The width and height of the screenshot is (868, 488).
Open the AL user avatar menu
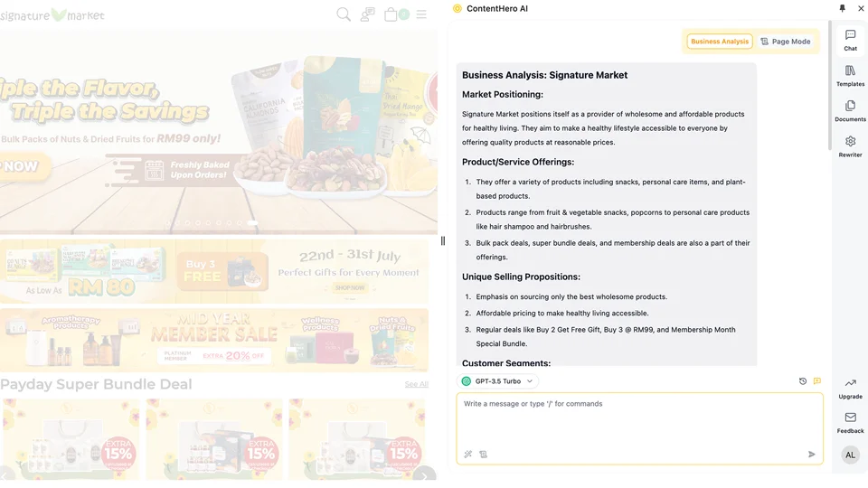pos(850,455)
